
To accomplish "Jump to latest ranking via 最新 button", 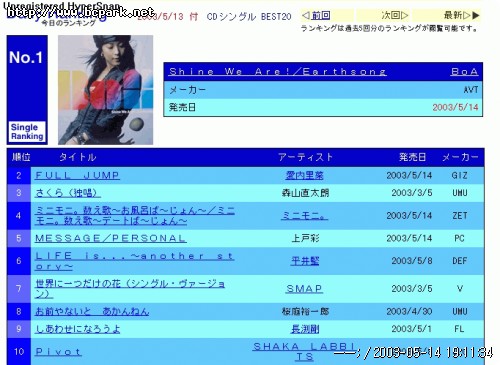I will (x=461, y=15).
